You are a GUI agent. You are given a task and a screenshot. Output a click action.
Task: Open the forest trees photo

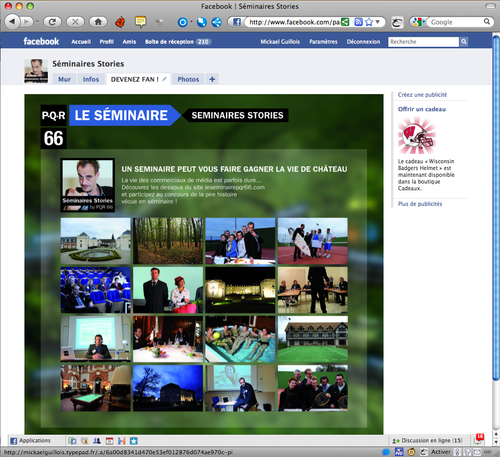click(x=168, y=241)
